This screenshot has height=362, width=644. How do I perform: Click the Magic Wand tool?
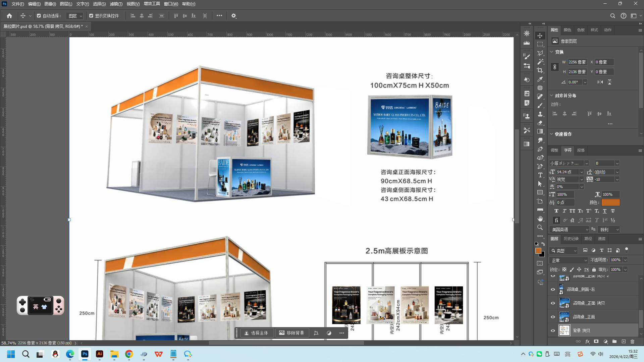point(540,62)
